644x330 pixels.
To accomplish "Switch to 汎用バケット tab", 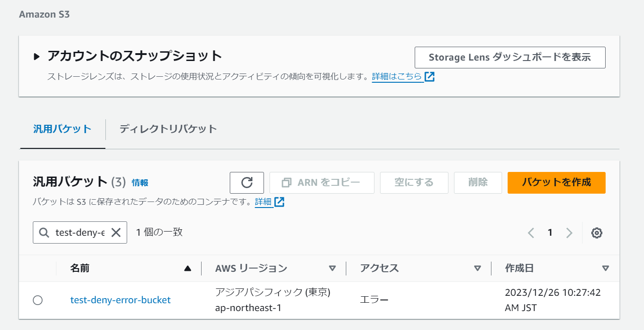I will (x=62, y=129).
